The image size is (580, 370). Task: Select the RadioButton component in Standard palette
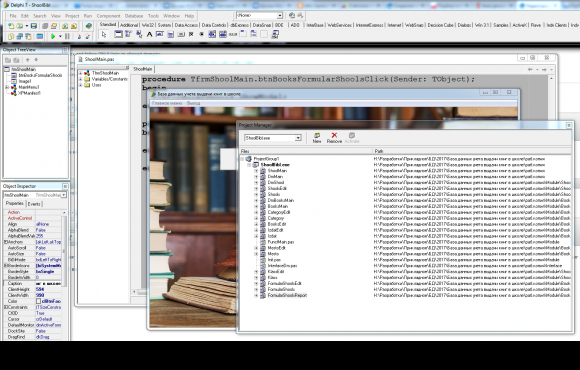pos(202,34)
